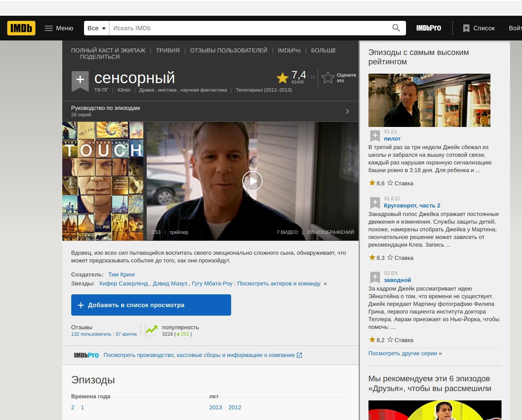
Task: Click the Войти sign-in link
Action: 515,28
